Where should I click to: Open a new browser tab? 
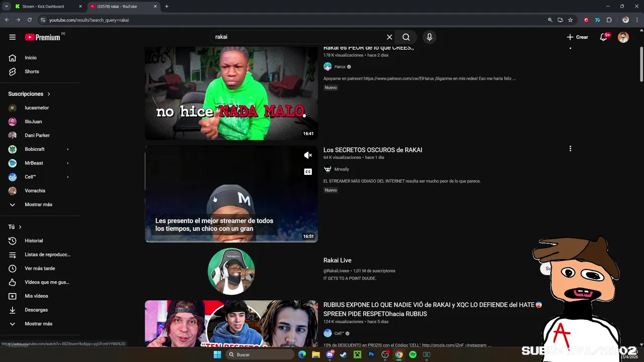click(x=167, y=7)
